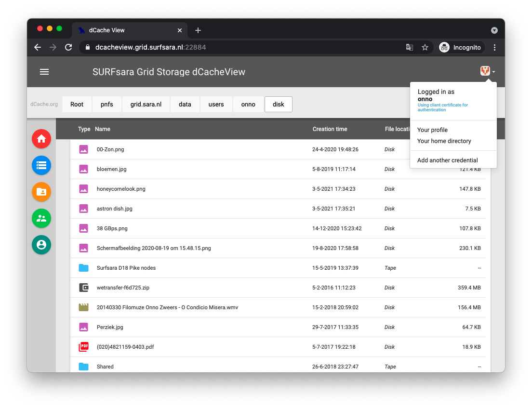Navigate to grid.sara.nl breadcrumb
This screenshot has height=408, width=532.
pos(146,104)
